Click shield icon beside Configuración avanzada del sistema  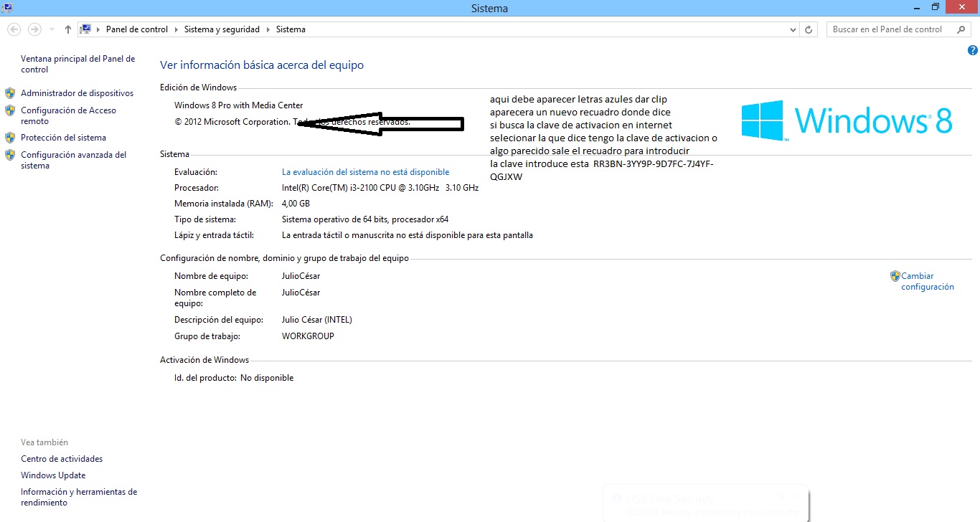10,155
